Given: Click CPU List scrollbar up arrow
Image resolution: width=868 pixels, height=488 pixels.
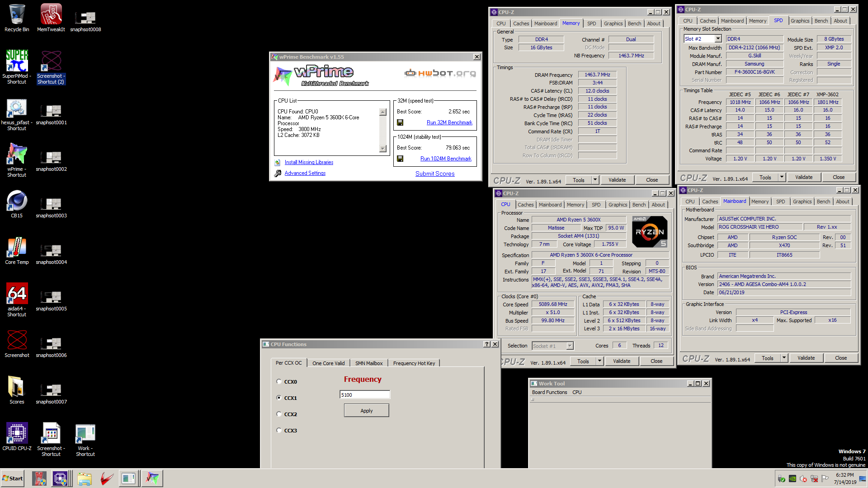Looking at the screenshot, I should [383, 112].
